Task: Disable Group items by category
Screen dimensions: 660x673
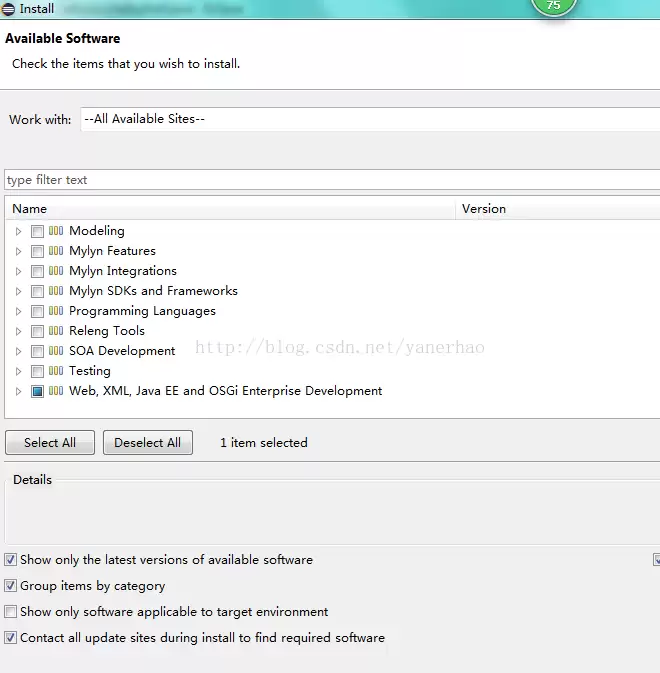Action: (x=10, y=586)
